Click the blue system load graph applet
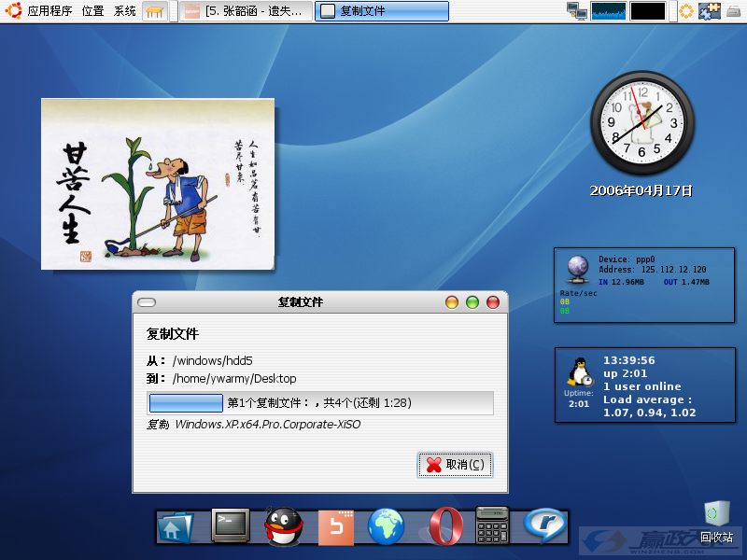This screenshot has width=747, height=560. coord(609,11)
